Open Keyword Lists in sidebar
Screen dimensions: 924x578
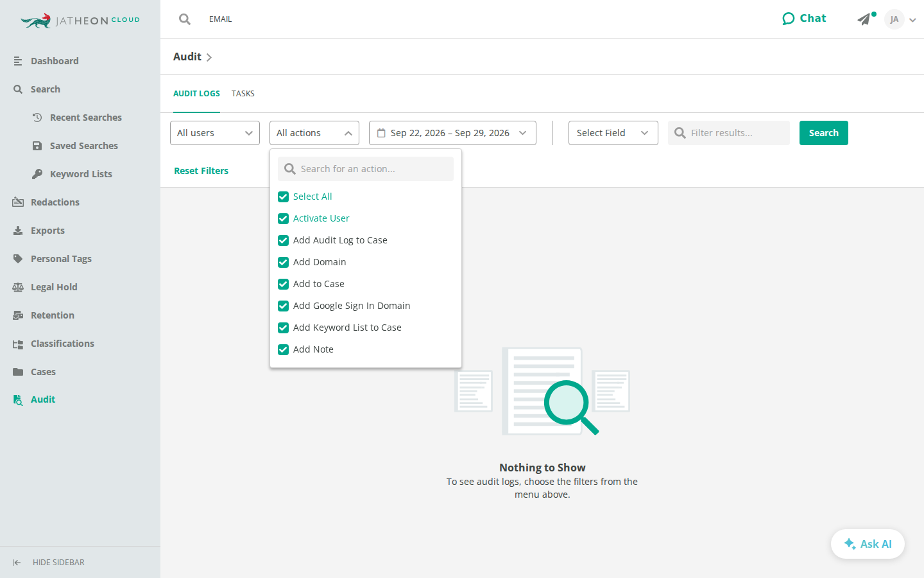[81, 174]
